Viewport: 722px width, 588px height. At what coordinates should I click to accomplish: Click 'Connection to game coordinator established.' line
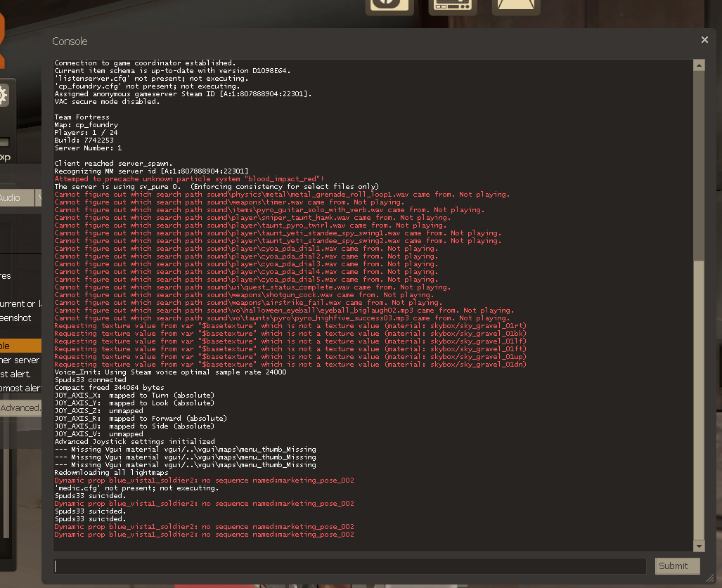pos(145,63)
